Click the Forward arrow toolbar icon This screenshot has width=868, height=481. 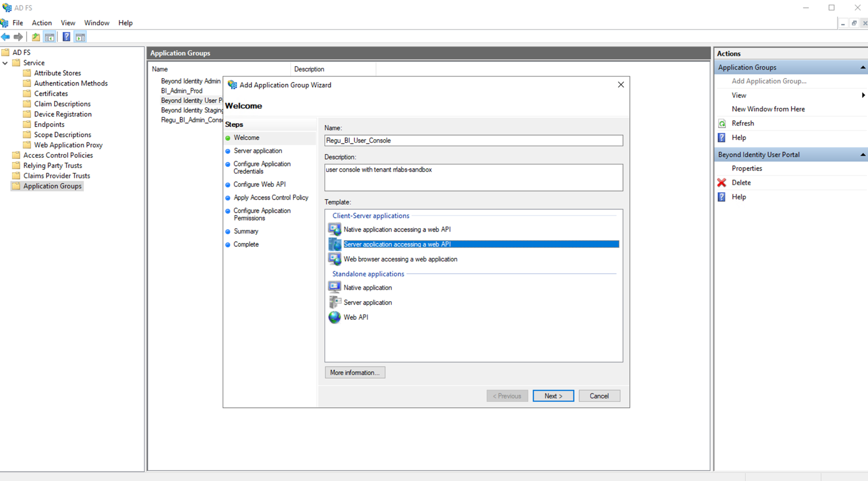tap(19, 37)
